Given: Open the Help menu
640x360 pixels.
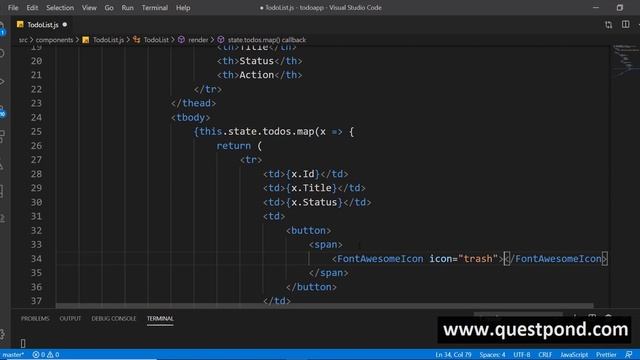Looking at the screenshot, I should click(x=183, y=8).
